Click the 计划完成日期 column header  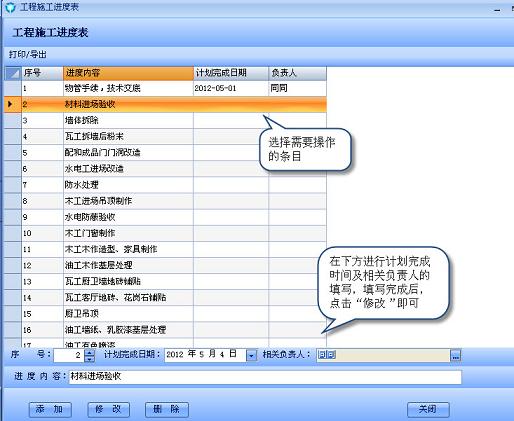point(231,73)
